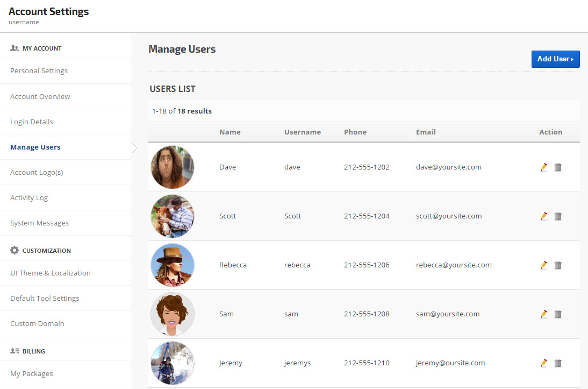
Task: Navigate to UI Theme & Localization
Action: 51,273
